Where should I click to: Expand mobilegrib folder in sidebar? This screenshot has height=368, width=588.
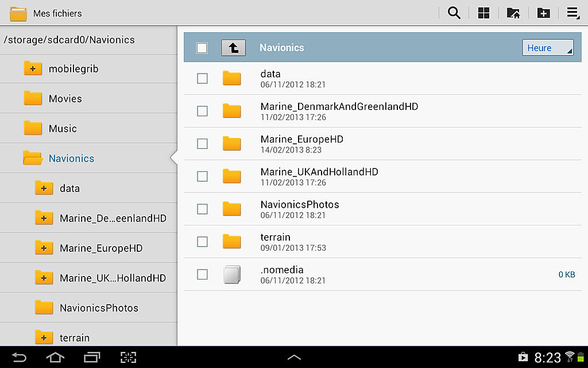pyautogui.click(x=33, y=69)
